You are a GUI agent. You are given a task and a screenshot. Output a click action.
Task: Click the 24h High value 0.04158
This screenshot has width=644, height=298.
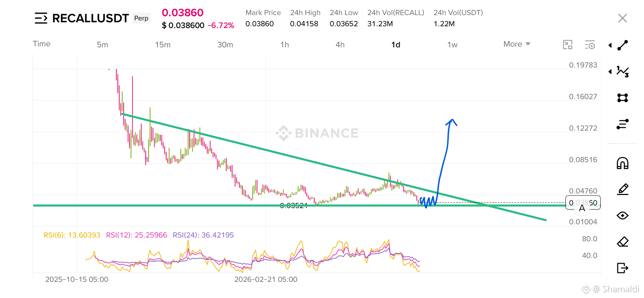tap(304, 24)
